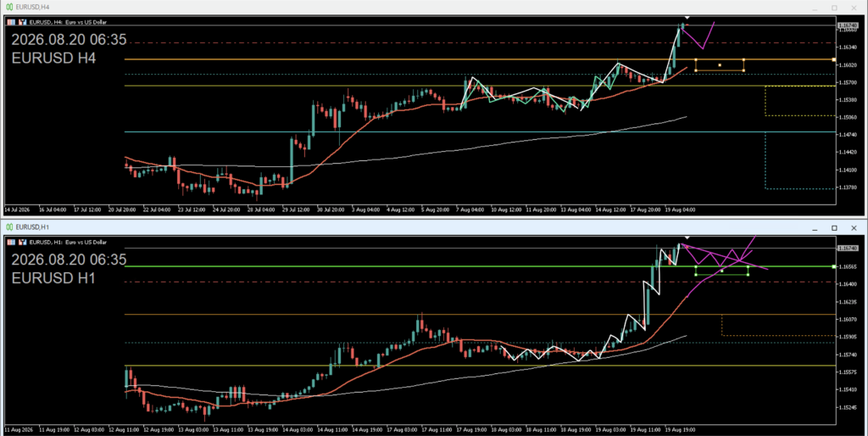Close the EURUSD,H4 chart window

click(854, 8)
